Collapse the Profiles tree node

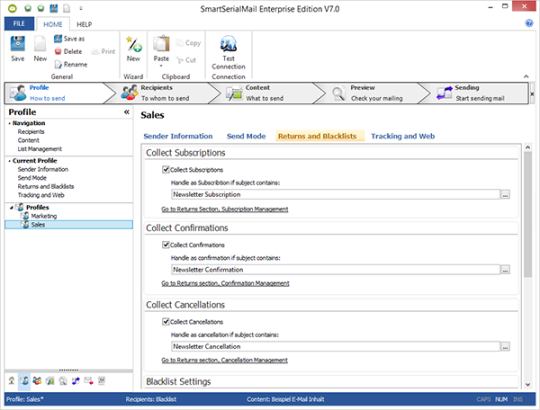[11, 208]
